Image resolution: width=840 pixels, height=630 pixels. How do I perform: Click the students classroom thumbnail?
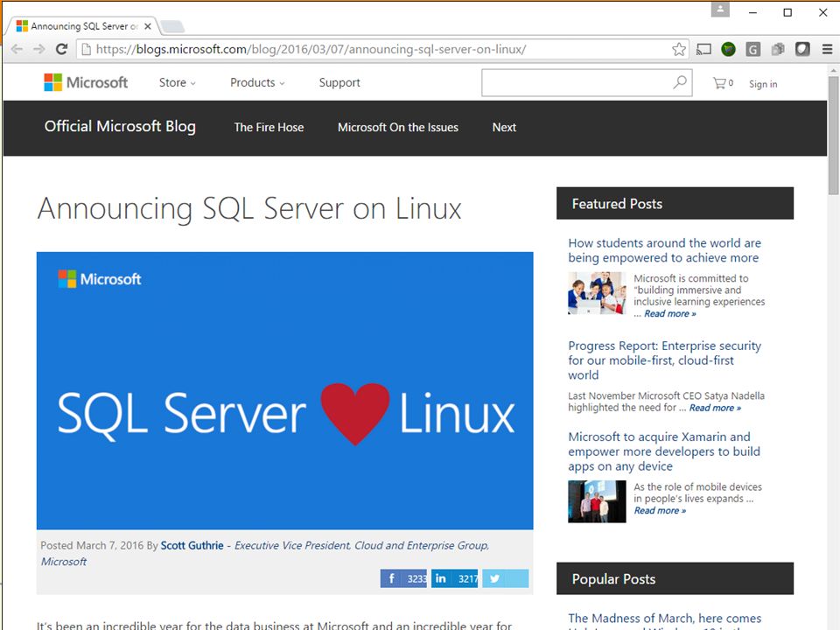pyautogui.click(x=597, y=293)
